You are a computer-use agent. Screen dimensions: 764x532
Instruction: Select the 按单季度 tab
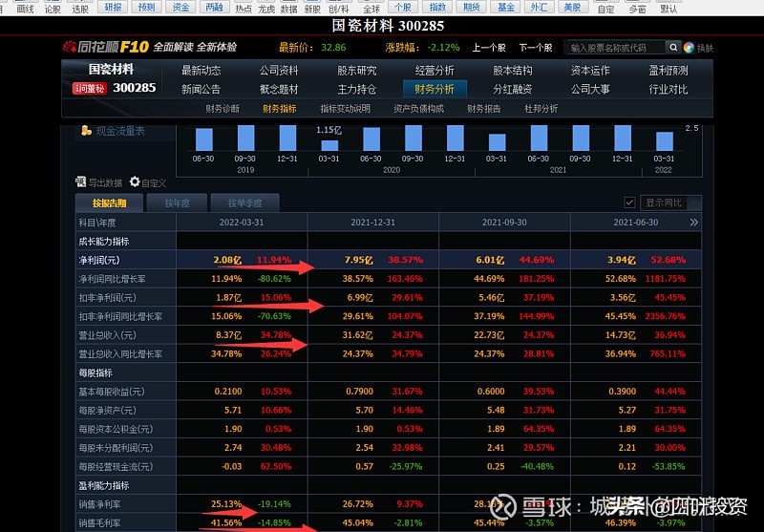[244, 203]
